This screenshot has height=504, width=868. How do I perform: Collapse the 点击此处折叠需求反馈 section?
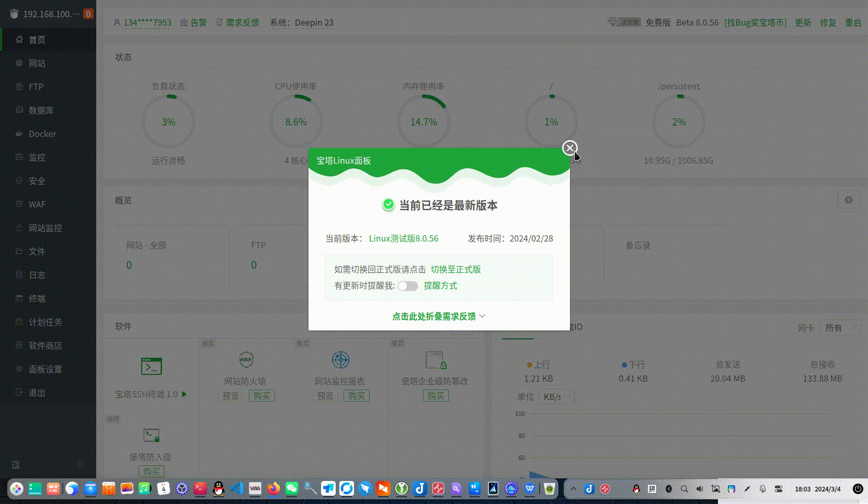[x=439, y=316]
